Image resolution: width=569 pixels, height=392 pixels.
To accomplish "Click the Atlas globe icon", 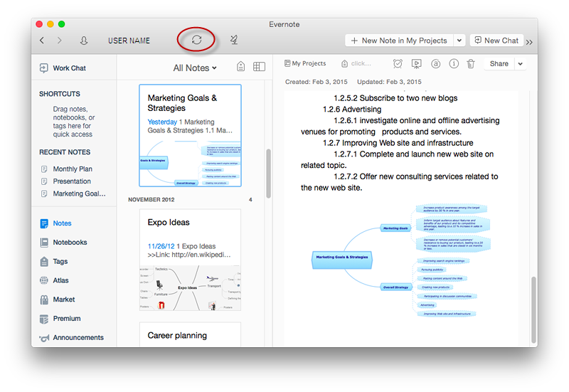I will coord(44,280).
